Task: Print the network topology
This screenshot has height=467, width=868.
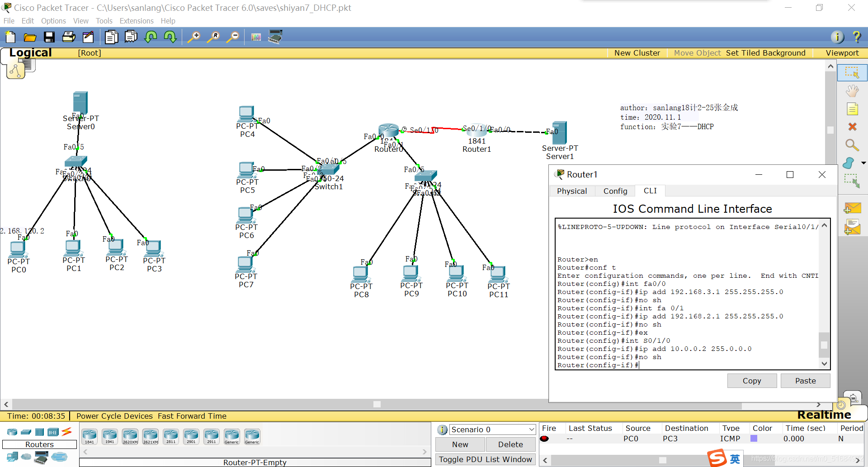Action: tap(69, 37)
